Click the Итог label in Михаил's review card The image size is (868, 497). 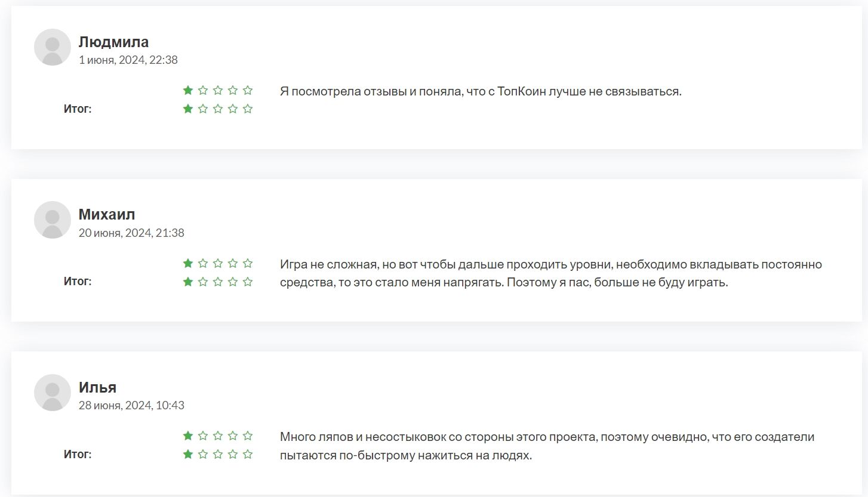(78, 281)
